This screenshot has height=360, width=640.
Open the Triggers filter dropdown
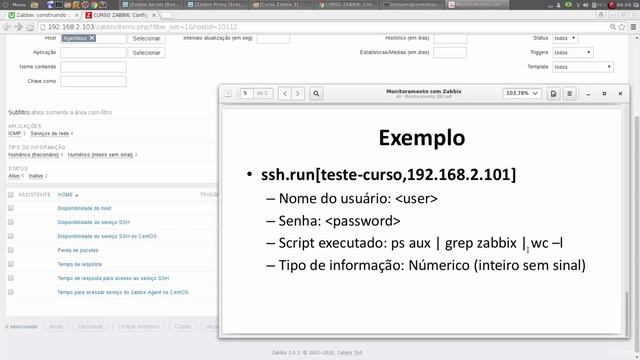(573, 52)
